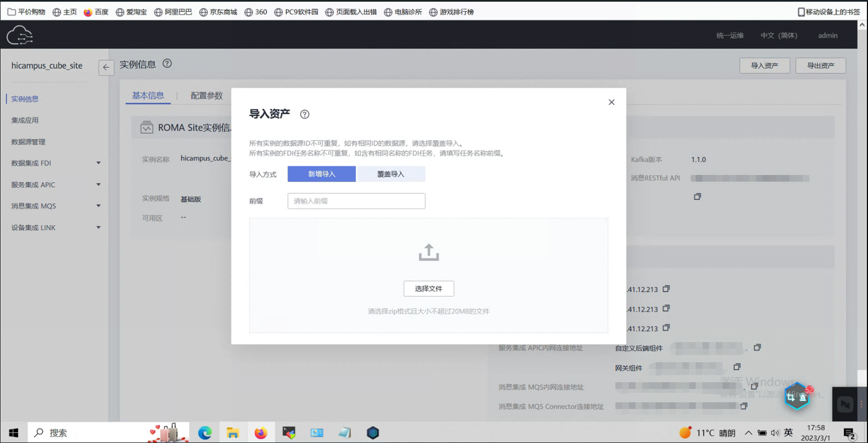Open help for the 导入资产 dialog
Image resolution: width=868 pixels, height=443 pixels.
[304, 114]
